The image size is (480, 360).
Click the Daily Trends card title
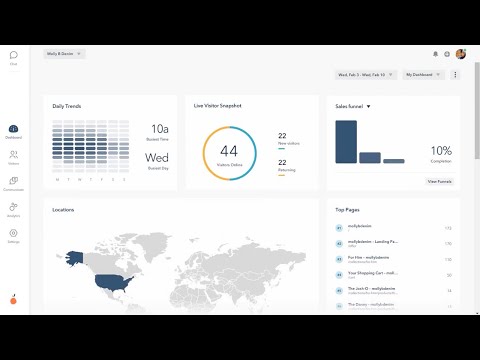point(67,106)
